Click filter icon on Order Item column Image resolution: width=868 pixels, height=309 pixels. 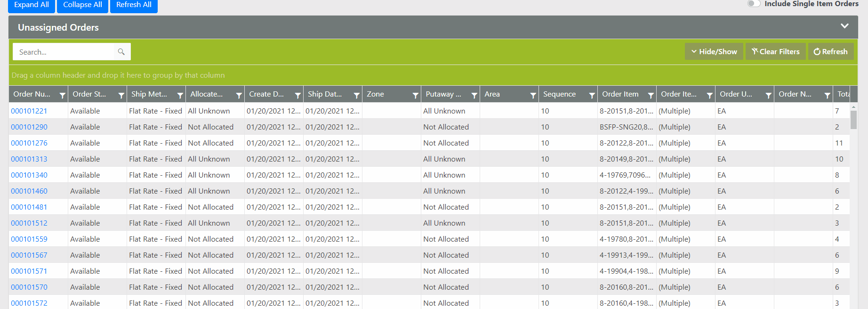[651, 95]
